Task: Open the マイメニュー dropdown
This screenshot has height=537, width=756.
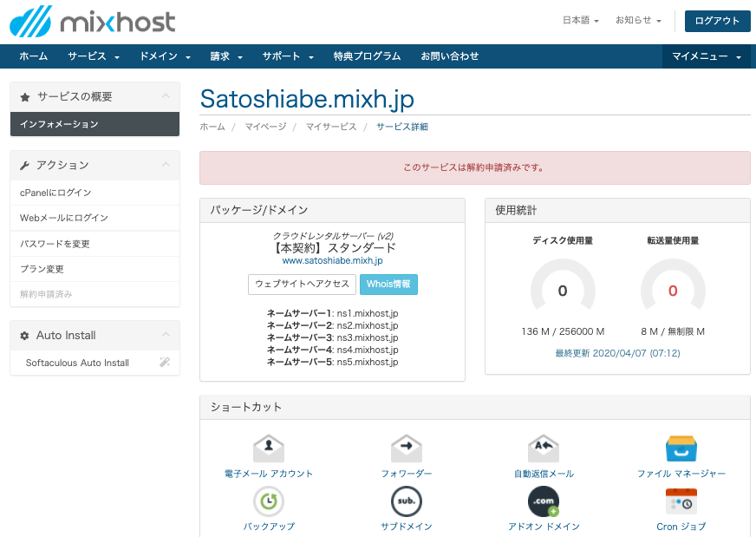Action: [x=707, y=56]
